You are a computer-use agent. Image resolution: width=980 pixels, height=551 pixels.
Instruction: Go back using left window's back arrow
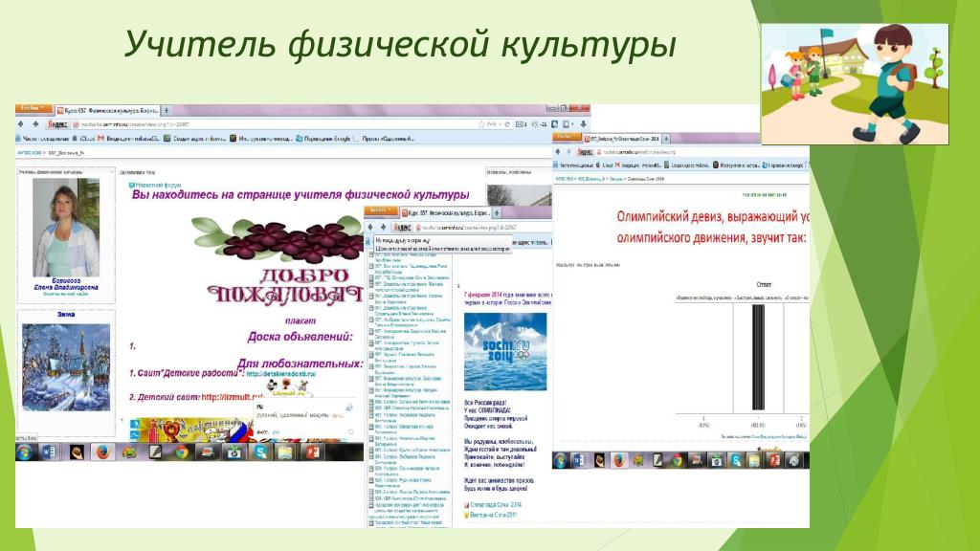pos(23,124)
